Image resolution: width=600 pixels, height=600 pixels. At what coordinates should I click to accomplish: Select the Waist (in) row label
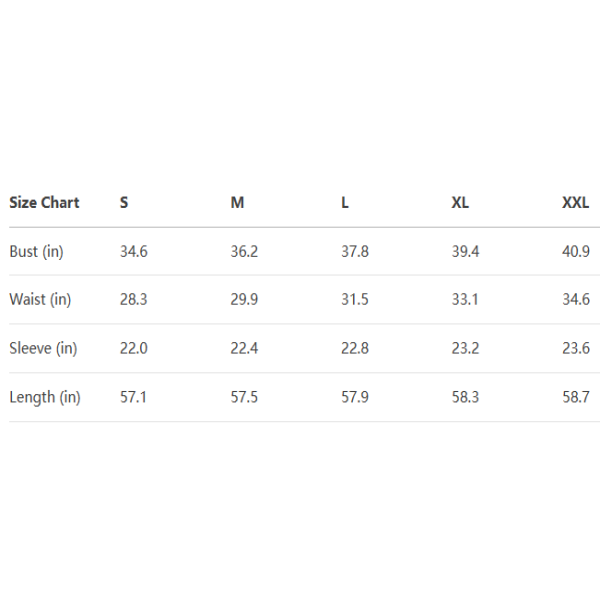(x=40, y=300)
